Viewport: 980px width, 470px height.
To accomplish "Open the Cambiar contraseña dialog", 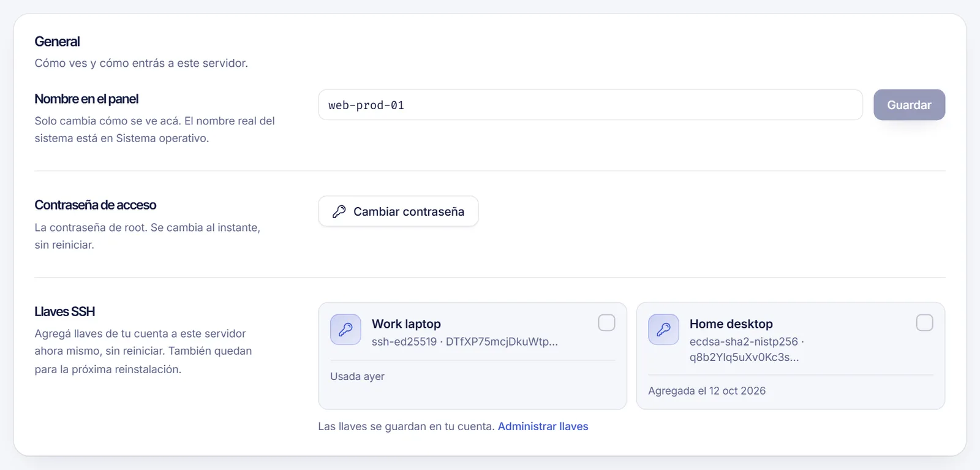I will pos(398,211).
